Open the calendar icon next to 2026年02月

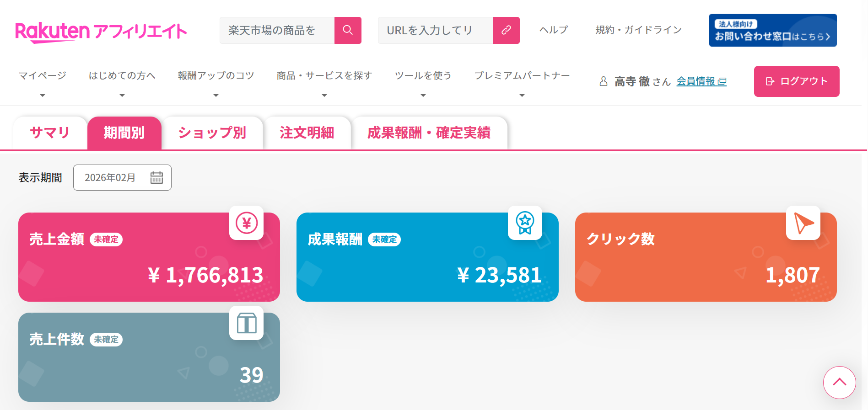click(x=157, y=178)
